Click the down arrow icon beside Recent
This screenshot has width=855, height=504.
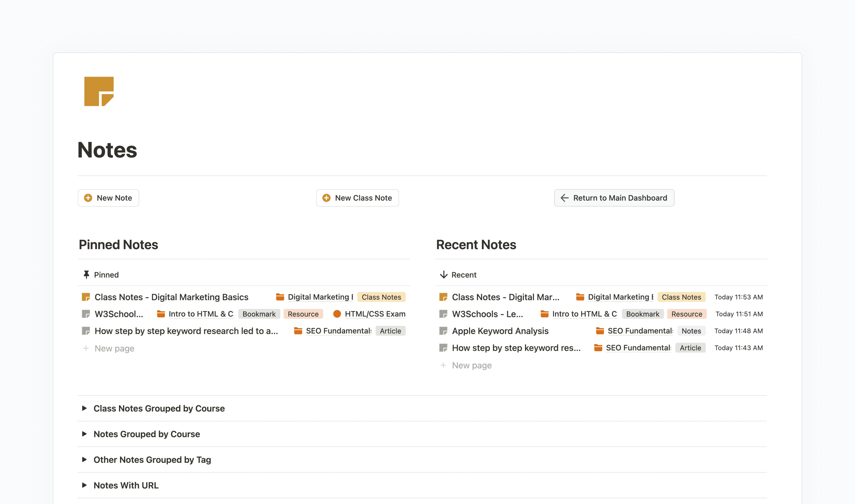tap(444, 275)
